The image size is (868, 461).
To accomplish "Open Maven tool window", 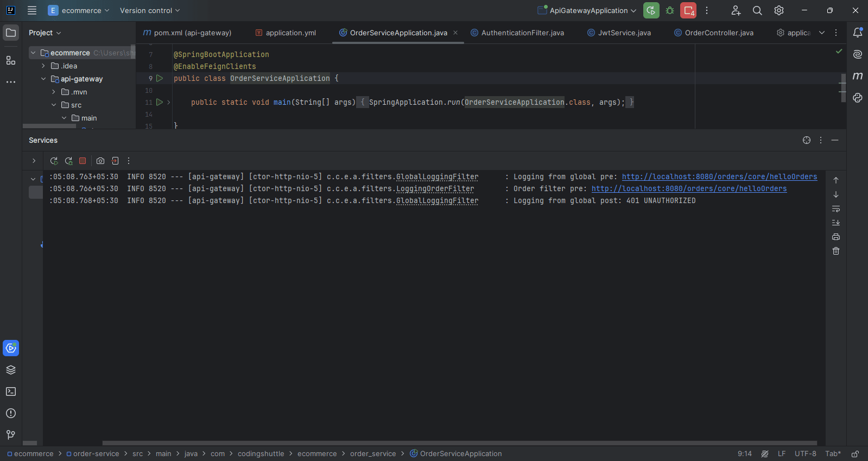I will tap(858, 76).
